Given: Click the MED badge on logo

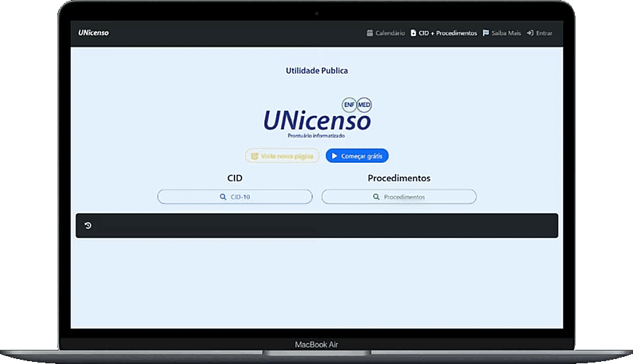Looking at the screenshot, I should coord(364,105).
